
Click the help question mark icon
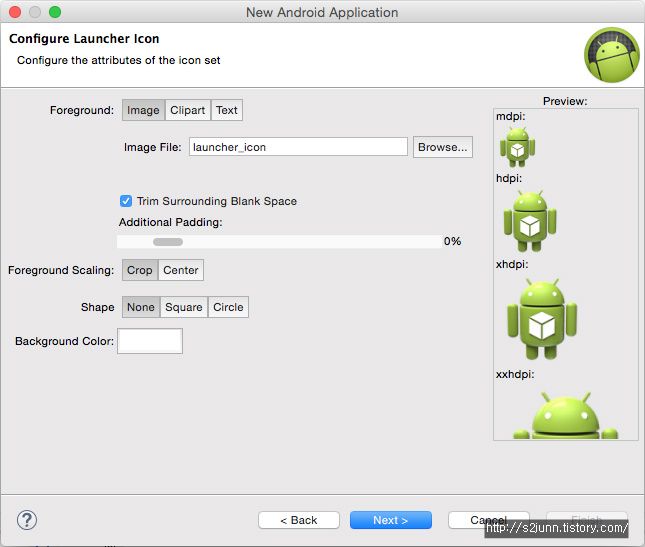coord(27,520)
